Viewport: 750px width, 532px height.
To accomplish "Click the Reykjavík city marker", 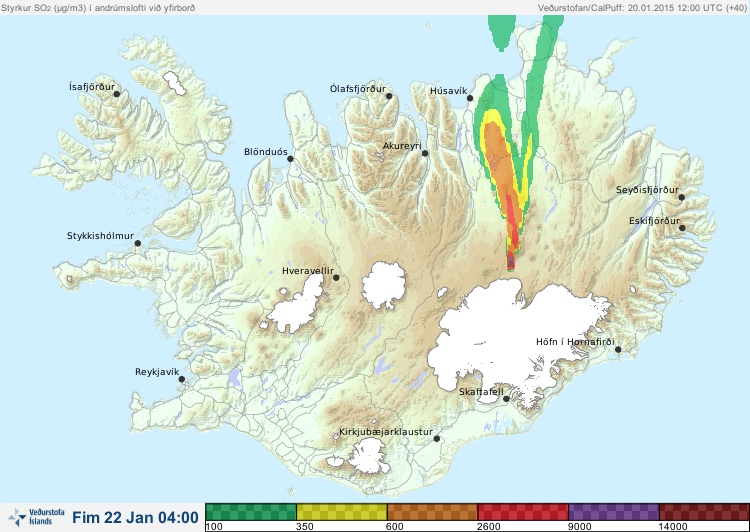I will pos(182,379).
